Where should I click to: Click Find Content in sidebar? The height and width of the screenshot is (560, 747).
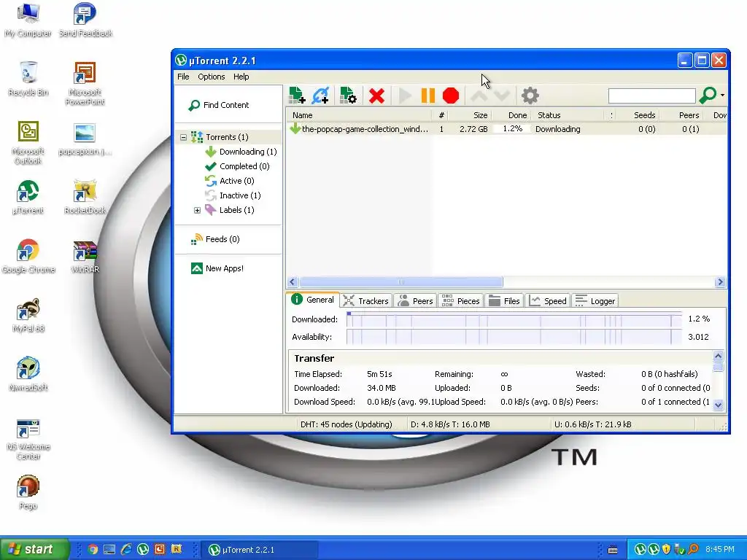(x=219, y=105)
